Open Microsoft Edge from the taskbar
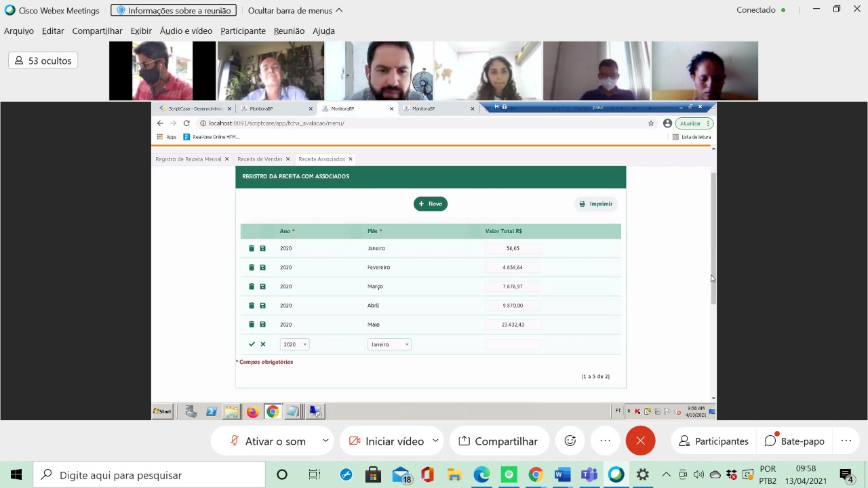 (481, 475)
